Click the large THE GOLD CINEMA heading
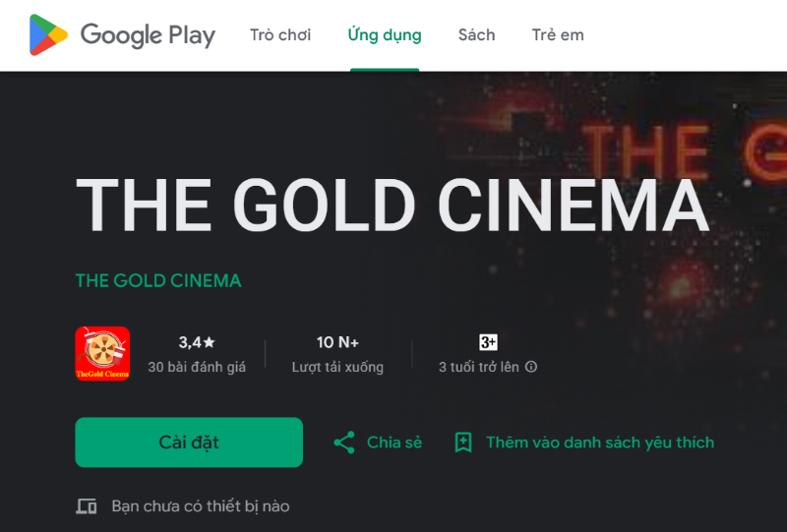This screenshot has width=787, height=532. pos(392,207)
